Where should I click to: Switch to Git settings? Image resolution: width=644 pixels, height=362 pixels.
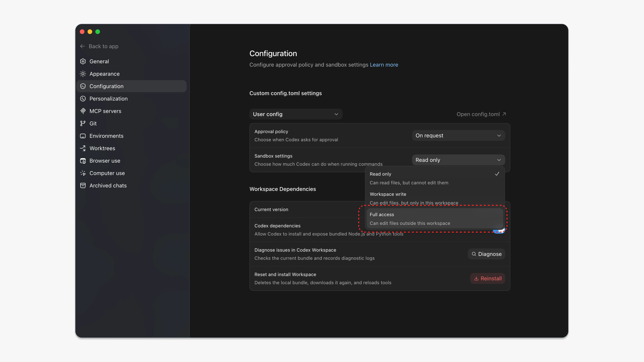point(131,123)
